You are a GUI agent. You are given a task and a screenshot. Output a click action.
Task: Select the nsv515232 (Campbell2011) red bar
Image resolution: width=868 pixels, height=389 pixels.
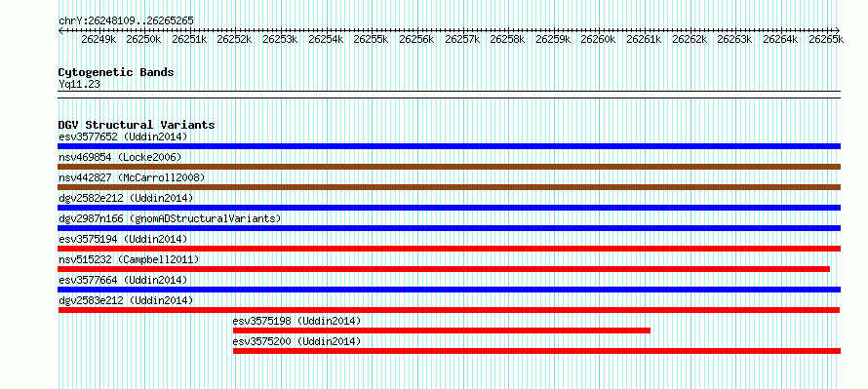(x=444, y=269)
